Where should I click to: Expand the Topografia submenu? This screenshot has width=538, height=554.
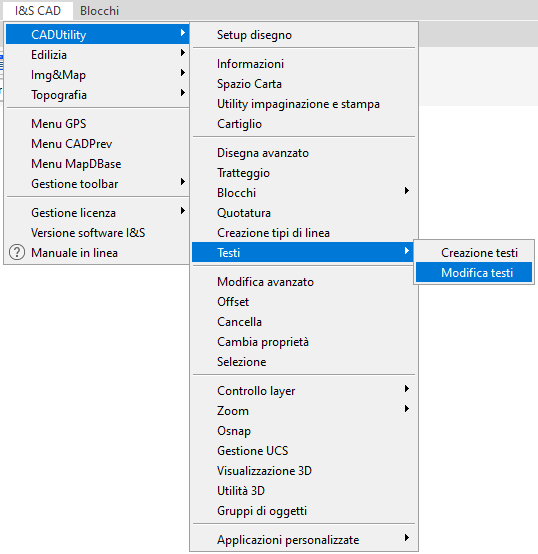[x=97, y=95]
